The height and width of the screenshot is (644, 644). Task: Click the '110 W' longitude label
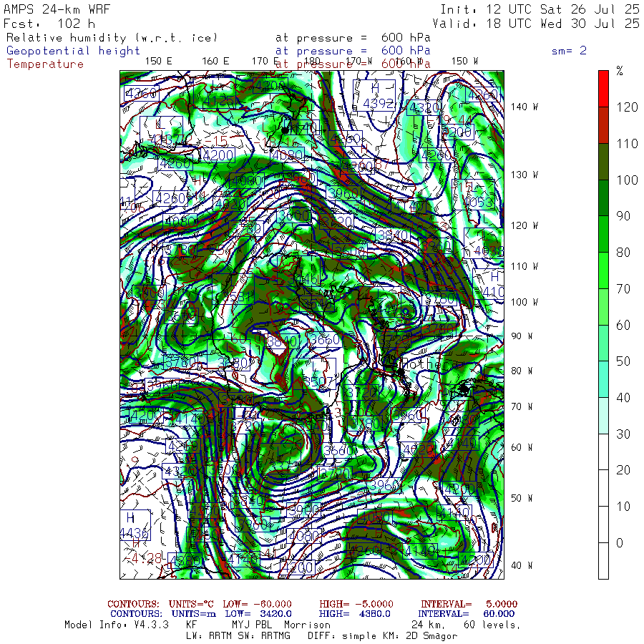pos(524,266)
